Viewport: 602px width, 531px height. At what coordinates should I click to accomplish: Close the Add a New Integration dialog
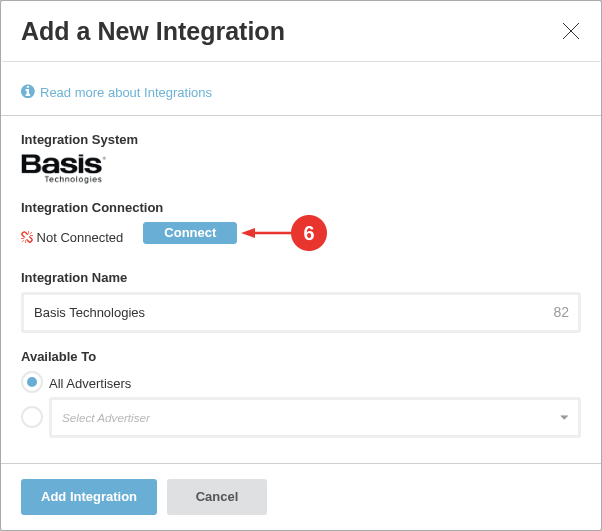coord(571,31)
